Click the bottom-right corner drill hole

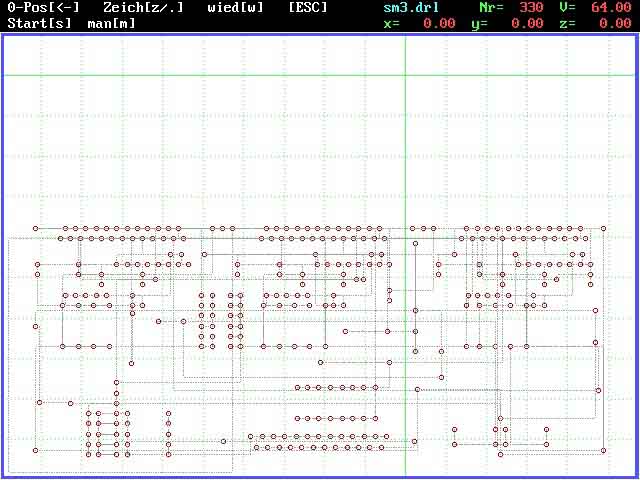[x=605, y=452]
